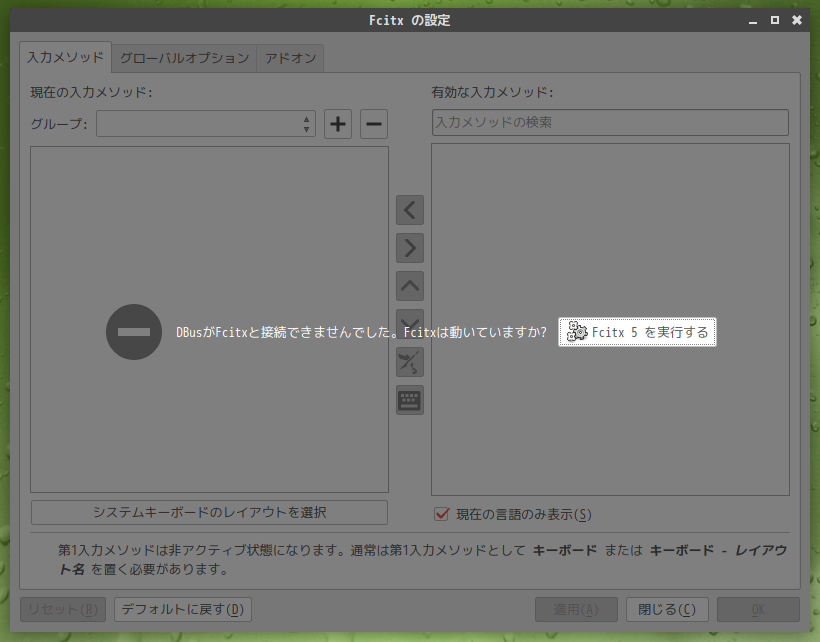Close the Fcitx の設定 window
This screenshot has width=820, height=642.
click(x=797, y=20)
